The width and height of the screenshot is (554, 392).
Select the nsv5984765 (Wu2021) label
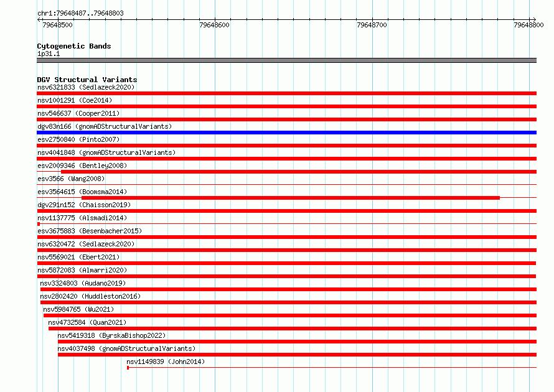click(78, 309)
